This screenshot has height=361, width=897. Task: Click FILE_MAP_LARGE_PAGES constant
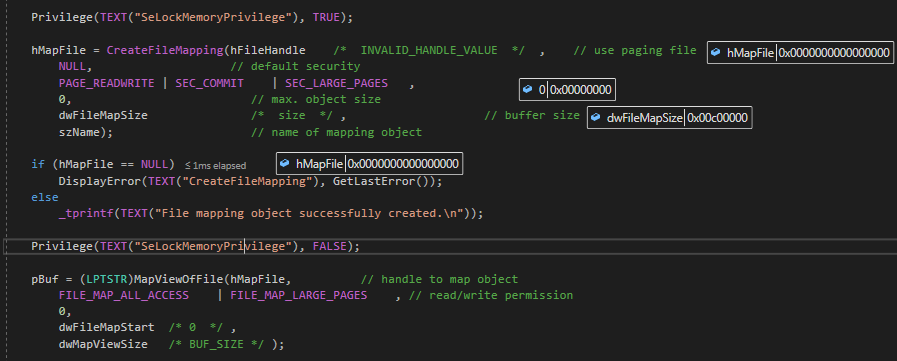click(299, 295)
